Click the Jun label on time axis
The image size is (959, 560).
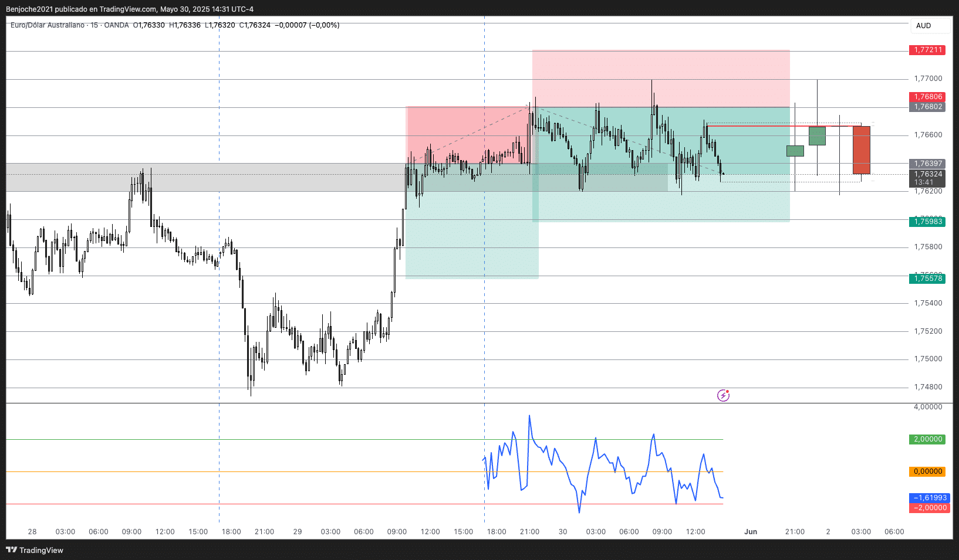(x=750, y=532)
